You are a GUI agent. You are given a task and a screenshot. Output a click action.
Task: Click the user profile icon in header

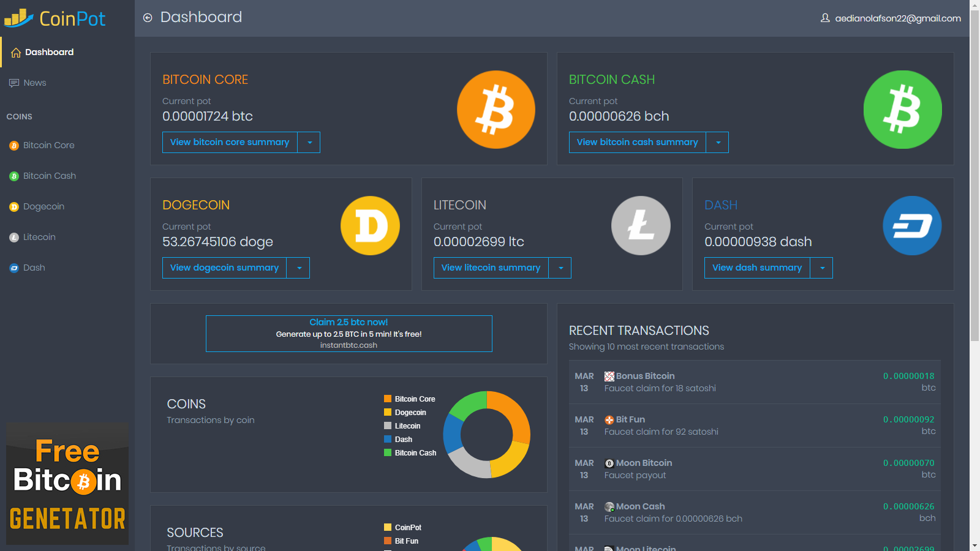pyautogui.click(x=825, y=18)
